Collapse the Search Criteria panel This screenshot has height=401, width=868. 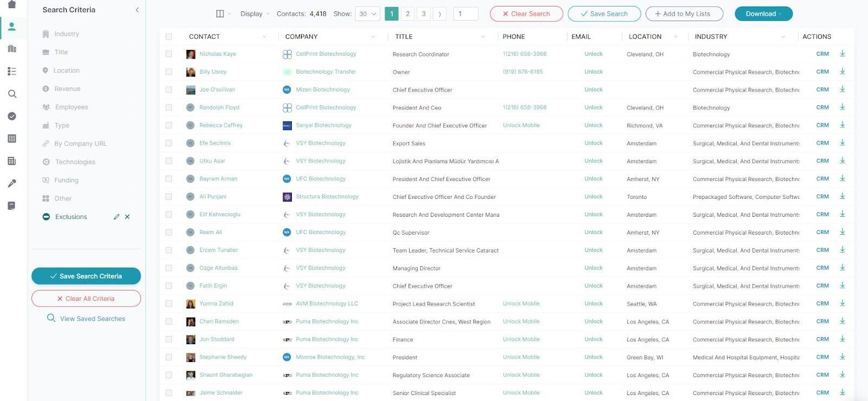click(137, 10)
